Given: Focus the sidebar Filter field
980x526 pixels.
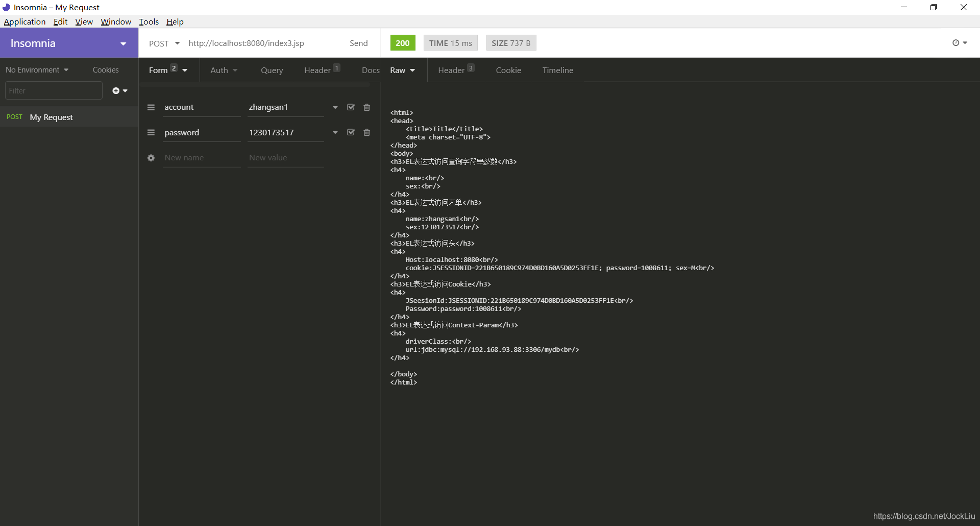Looking at the screenshot, I should 54,90.
